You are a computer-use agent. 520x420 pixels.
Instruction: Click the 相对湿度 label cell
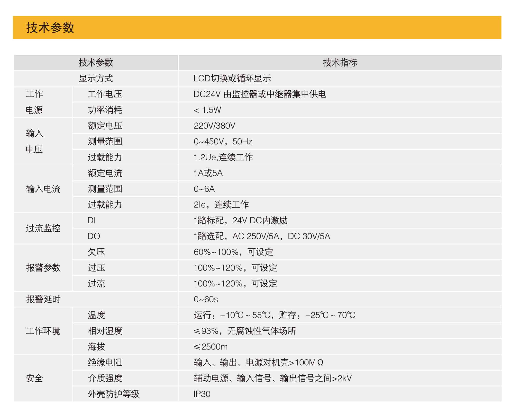tap(105, 331)
